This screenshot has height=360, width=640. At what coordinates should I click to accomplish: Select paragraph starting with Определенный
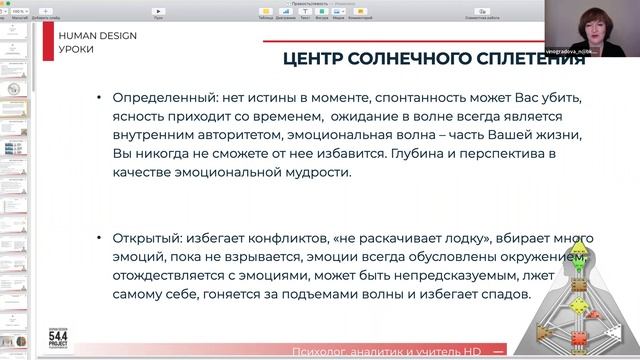pyautogui.click(x=347, y=135)
